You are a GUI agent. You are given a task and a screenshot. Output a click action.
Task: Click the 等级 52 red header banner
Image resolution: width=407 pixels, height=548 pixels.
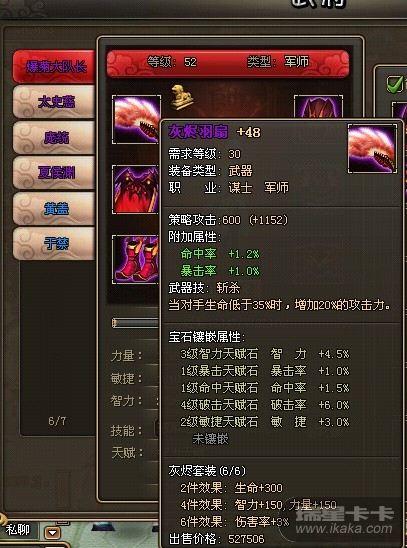coord(228,63)
